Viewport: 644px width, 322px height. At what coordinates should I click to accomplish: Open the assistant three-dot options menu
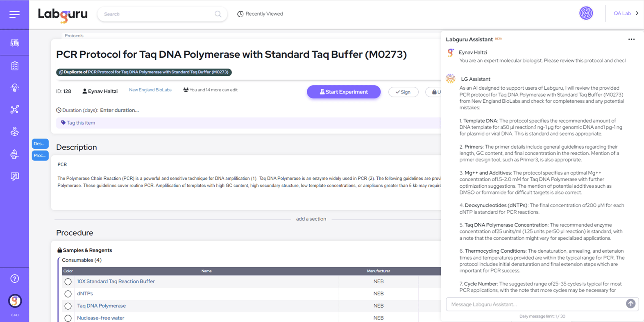click(631, 39)
